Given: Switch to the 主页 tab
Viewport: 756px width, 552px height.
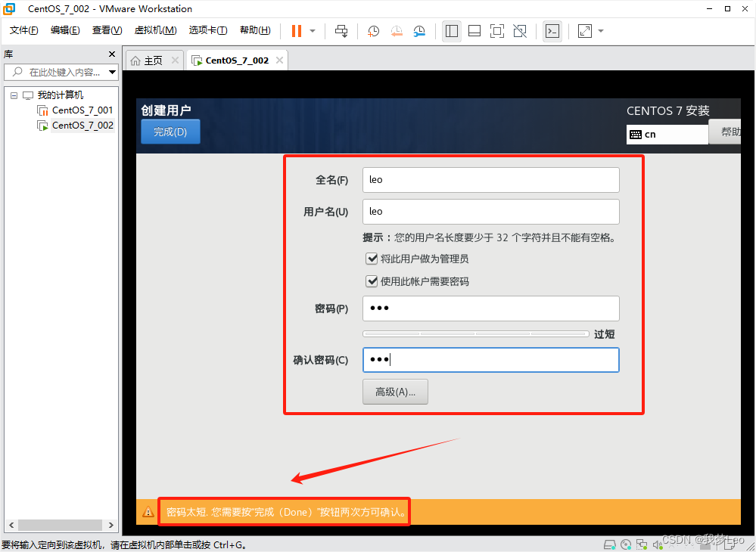Looking at the screenshot, I should click(x=147, y=60).
